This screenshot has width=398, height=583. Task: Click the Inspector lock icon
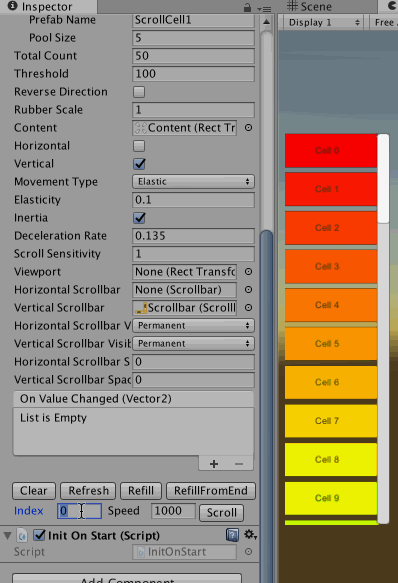pyautogui.click(x=247, y=7)
